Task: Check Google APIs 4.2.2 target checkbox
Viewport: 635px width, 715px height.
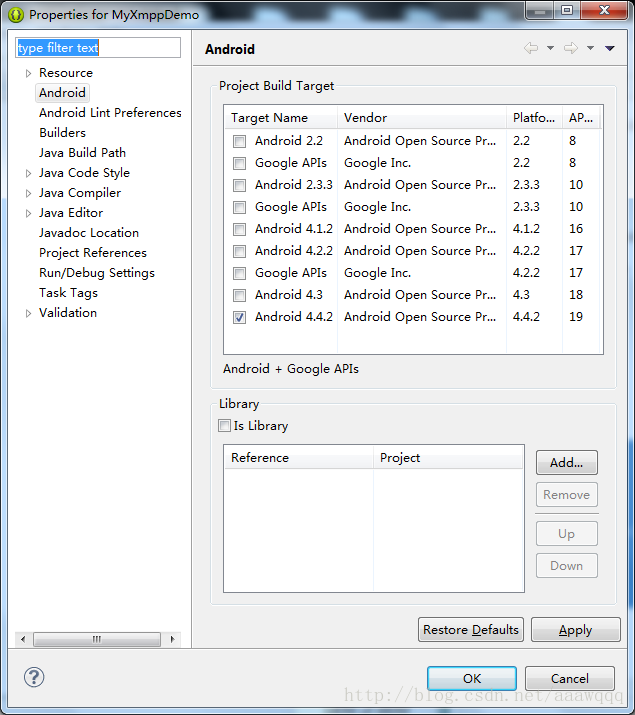Action: tap(239, 273)
